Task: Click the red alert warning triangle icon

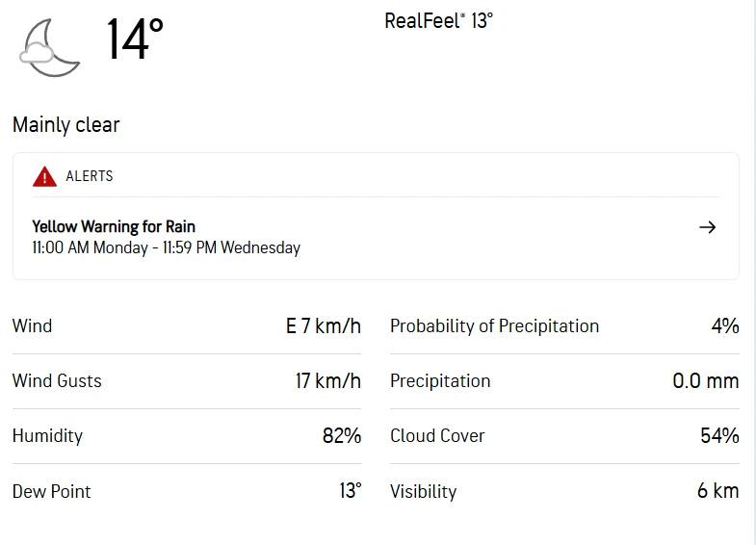Action: coord(44,176)
